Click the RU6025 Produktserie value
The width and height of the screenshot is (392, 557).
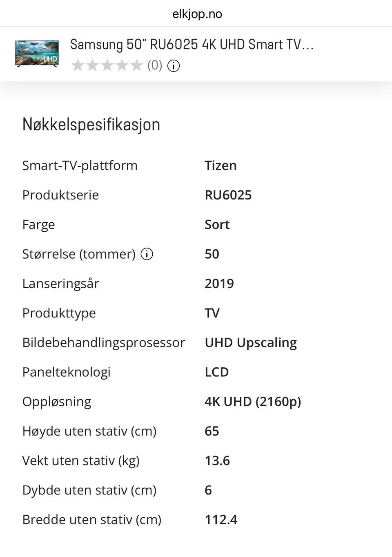click(x=228, y=195)
